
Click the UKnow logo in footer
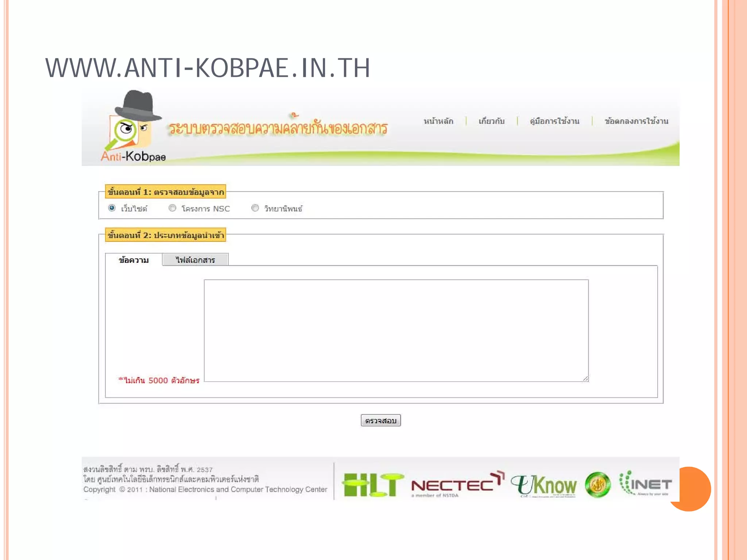[x=543, y=486]
